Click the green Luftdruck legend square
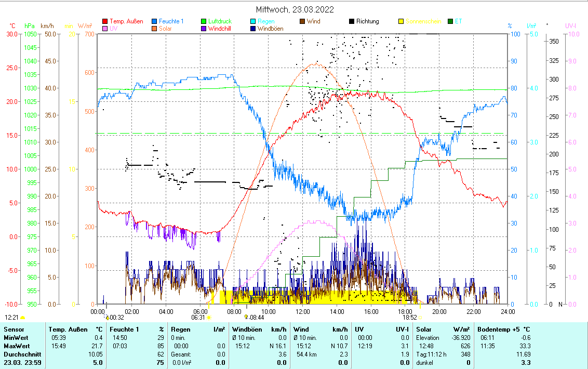Image resolution: width=588 pixels, height=369 pixels. [204, 22]
